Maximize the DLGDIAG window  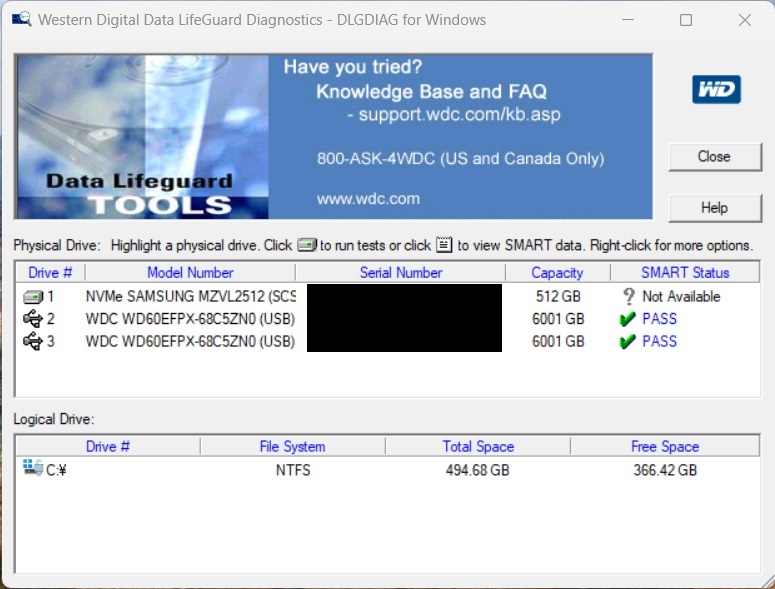tap(686, 20)
